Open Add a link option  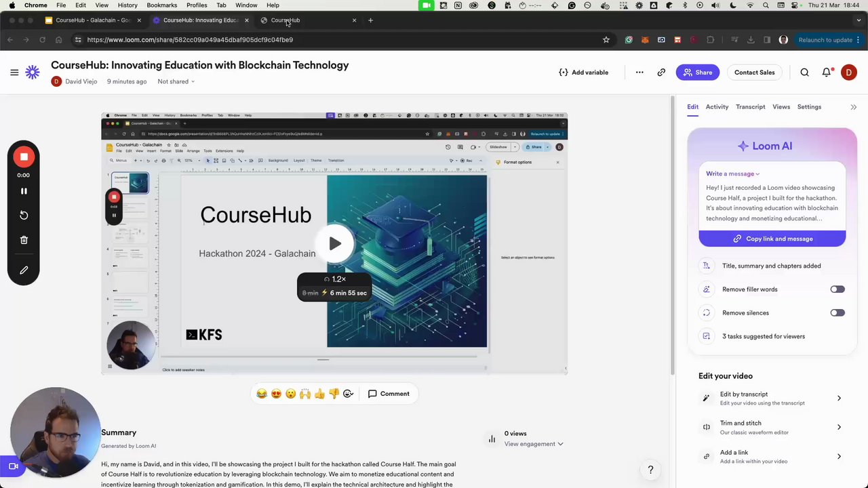(772, 457)
